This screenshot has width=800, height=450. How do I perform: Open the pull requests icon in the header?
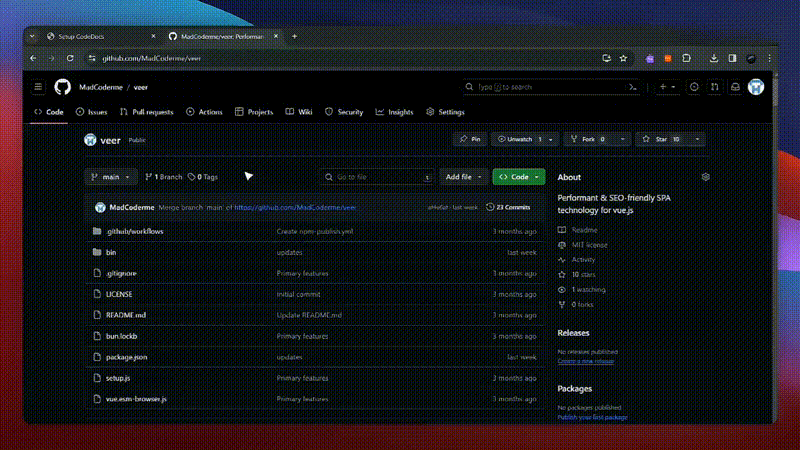tap(714, 87)
